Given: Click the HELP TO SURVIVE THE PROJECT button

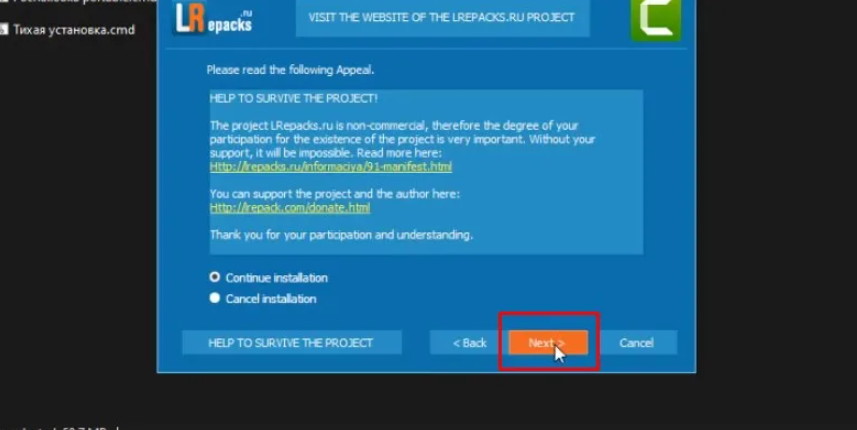Looking at the screenshot, I should [291, 343].
